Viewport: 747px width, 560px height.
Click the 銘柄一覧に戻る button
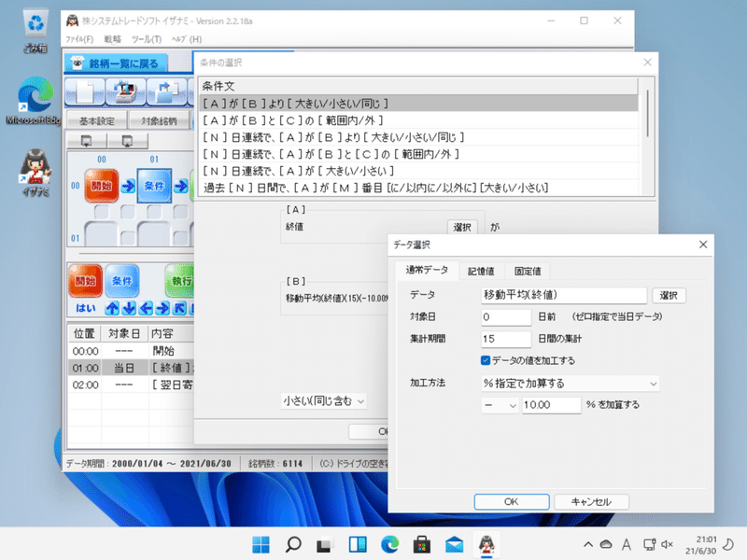pyautogui.click(x=116, y=63)
